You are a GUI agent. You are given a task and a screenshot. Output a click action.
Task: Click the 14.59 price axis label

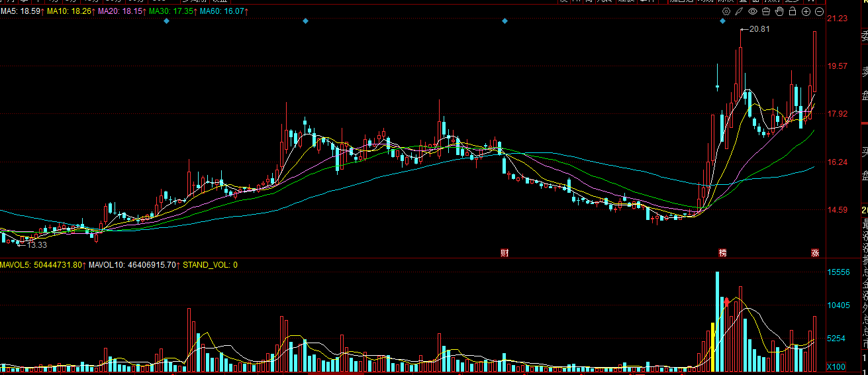(x=838, y=210)
